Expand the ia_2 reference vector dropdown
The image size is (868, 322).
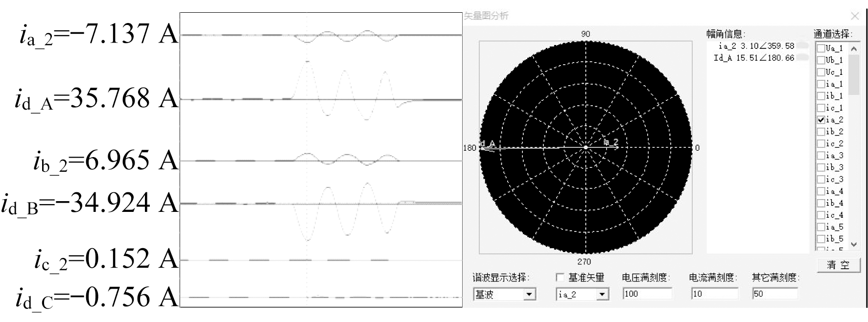click(x=602, y=295)
